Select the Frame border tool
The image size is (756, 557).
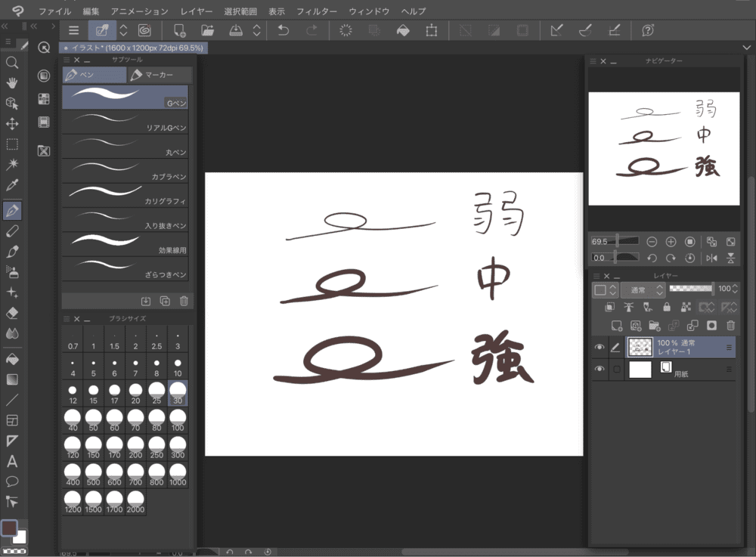(12, 421)
